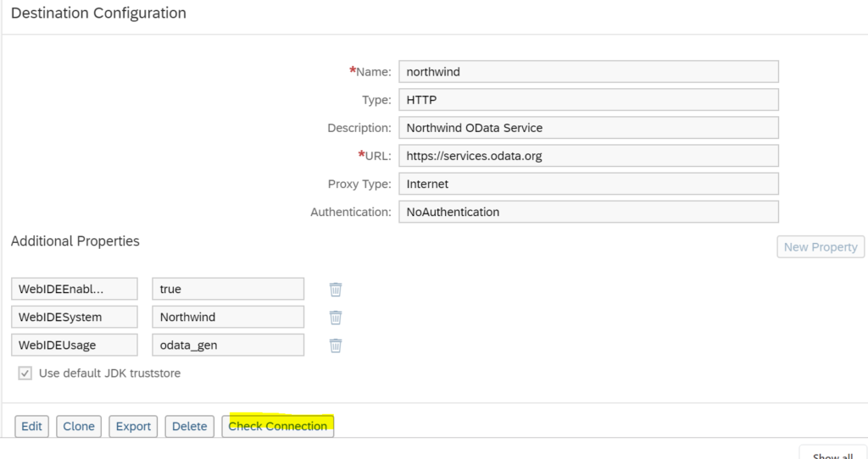Select the property value field containing true
868x459 pixels.
tap(228, 290)
